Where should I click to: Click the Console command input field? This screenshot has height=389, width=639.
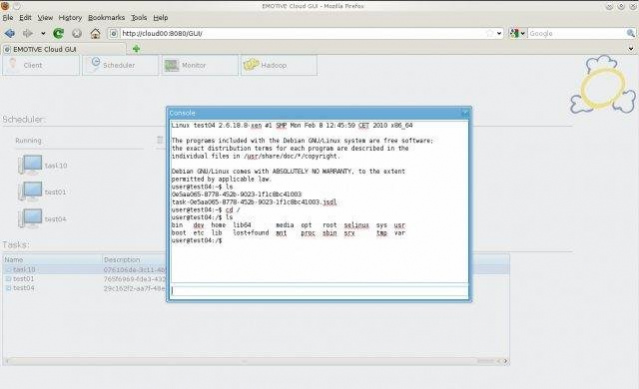click(x=319, y=291)
